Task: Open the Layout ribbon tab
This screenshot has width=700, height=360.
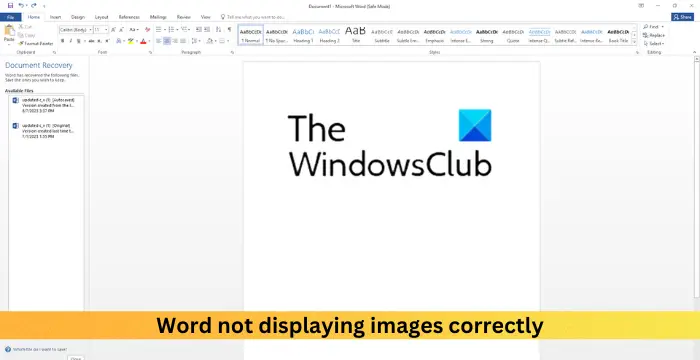Action: (101, 17)
